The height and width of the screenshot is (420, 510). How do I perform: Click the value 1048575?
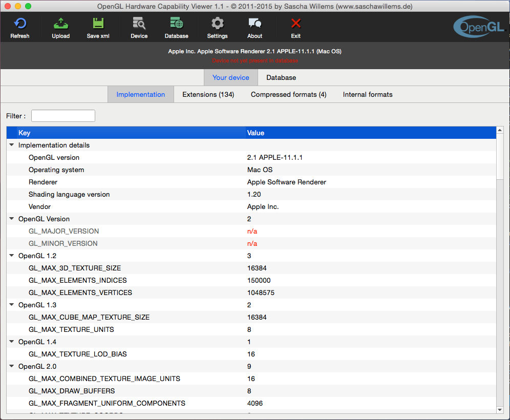[x=261, y=293]
